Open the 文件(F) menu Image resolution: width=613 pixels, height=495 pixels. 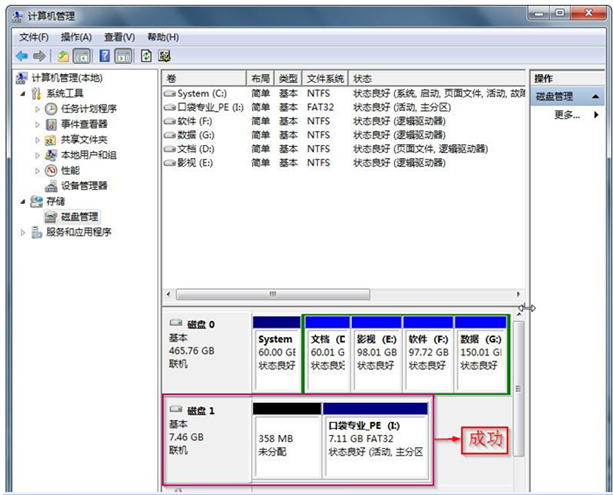[34, 37]
